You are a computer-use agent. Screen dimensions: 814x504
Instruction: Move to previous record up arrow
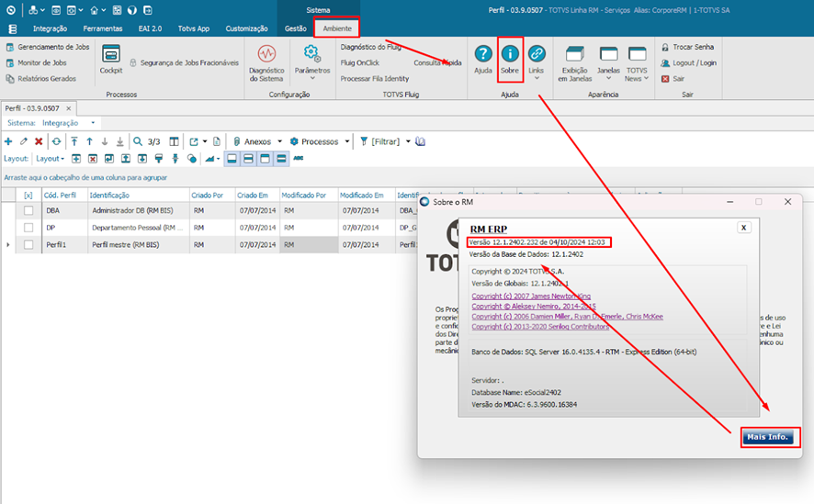click(x=89, y=141)
